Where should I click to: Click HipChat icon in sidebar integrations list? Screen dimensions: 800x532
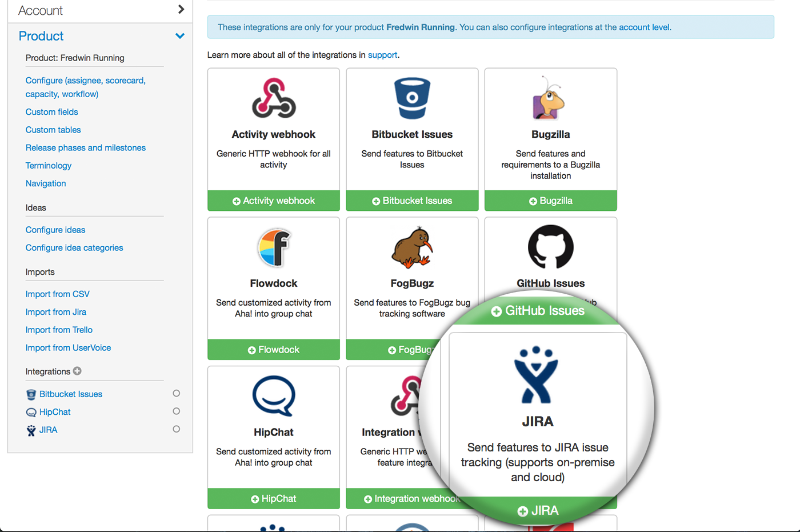(x=31, y=413)
